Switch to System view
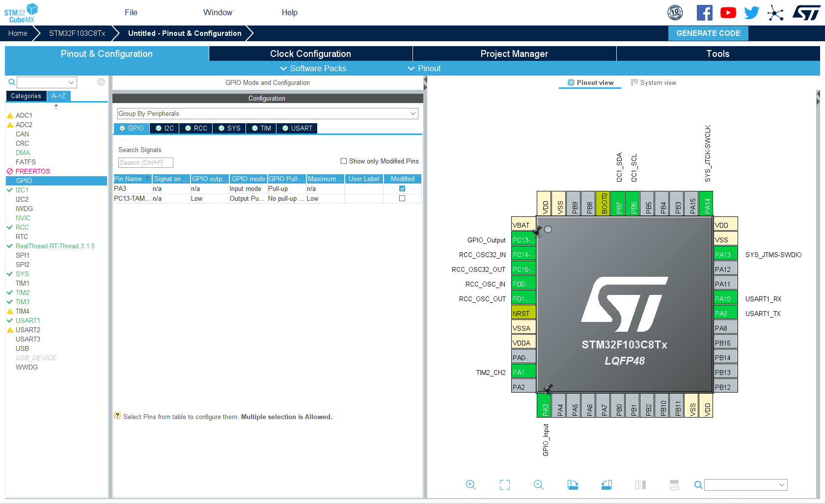This screenshot has width=825, height=504. coord(654,82)
